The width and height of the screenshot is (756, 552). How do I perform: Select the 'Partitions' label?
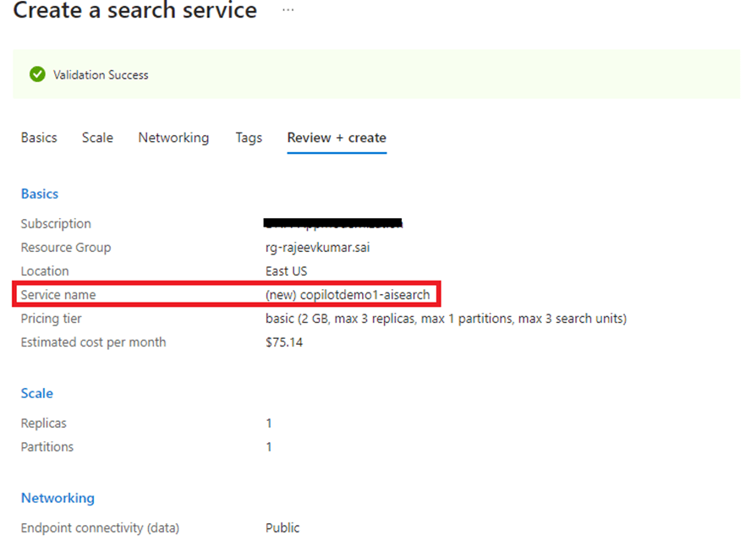click(x=47, y=447)
